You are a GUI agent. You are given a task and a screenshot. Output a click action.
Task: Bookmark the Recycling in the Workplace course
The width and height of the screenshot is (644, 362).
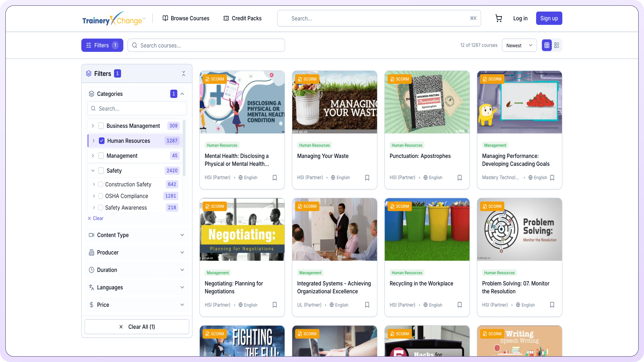coord(460,305)
